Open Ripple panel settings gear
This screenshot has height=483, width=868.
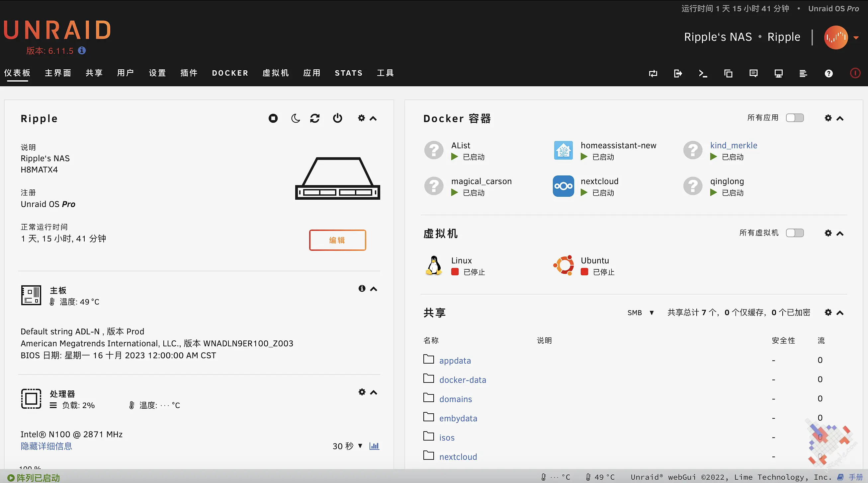pyautogui.click(x=362, y=118)
